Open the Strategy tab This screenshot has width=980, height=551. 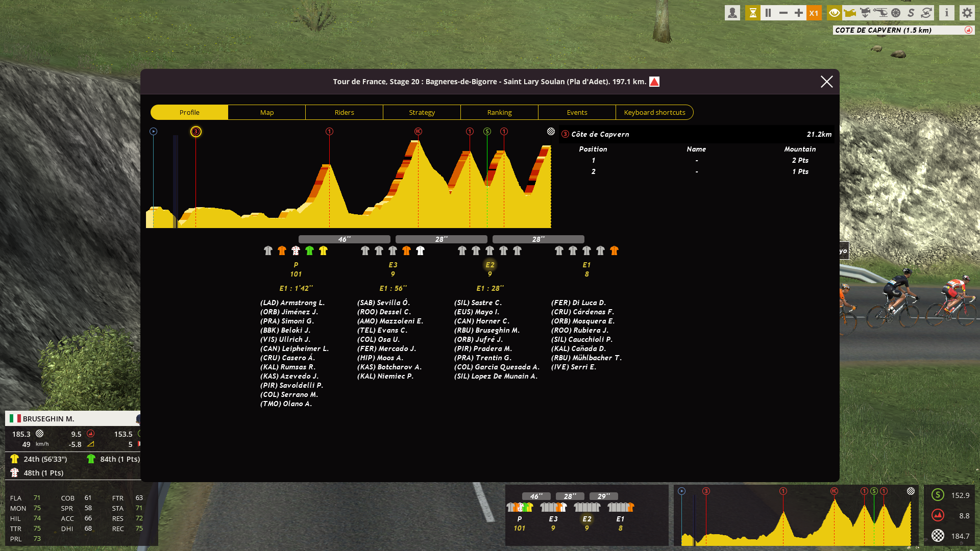[x=422, y=112]
